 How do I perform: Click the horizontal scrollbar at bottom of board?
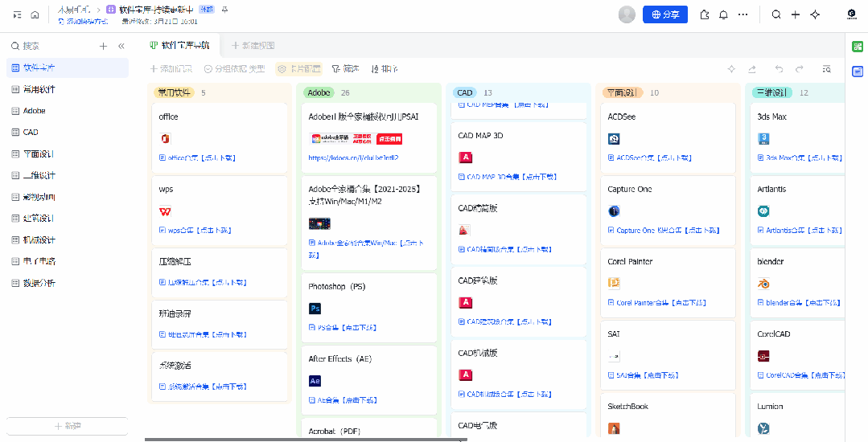(x=306, y=440)
